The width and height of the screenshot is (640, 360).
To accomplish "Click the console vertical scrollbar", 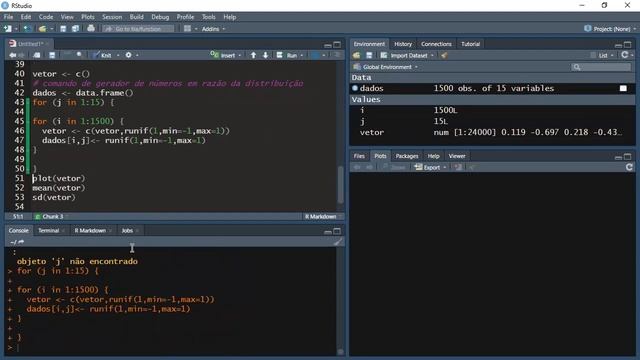I will coord(340,351).
